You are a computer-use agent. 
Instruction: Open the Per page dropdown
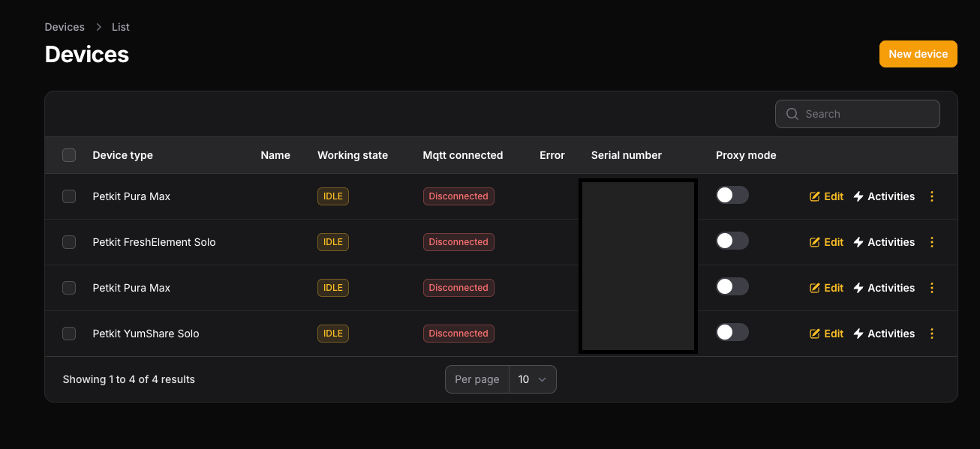pos(532,379)
